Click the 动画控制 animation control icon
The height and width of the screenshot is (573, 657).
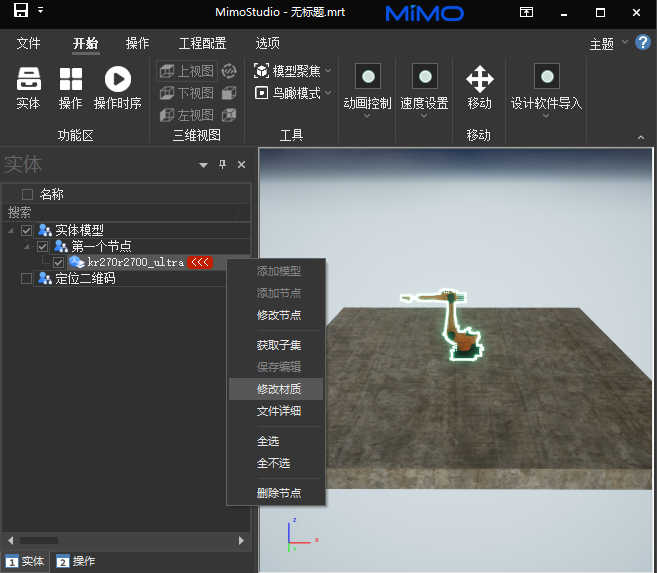pyautogui.click(x=370, y=77)
